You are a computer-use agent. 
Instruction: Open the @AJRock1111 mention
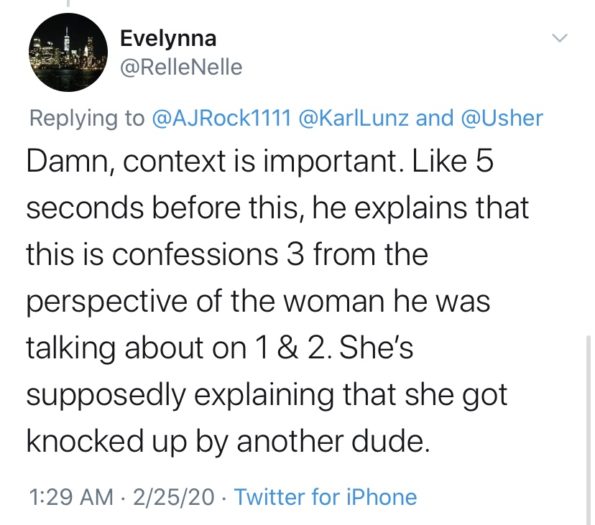(221, 118)
